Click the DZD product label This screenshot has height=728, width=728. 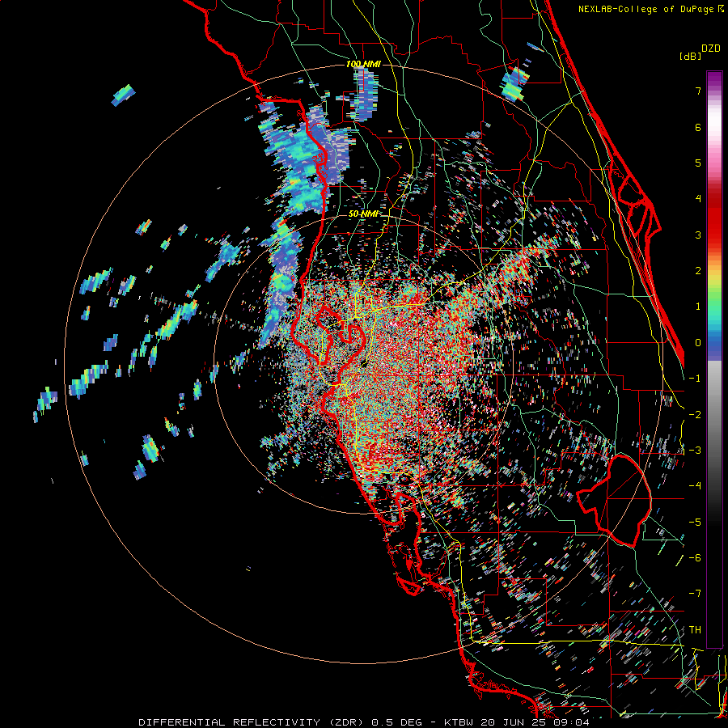(710, 49)
